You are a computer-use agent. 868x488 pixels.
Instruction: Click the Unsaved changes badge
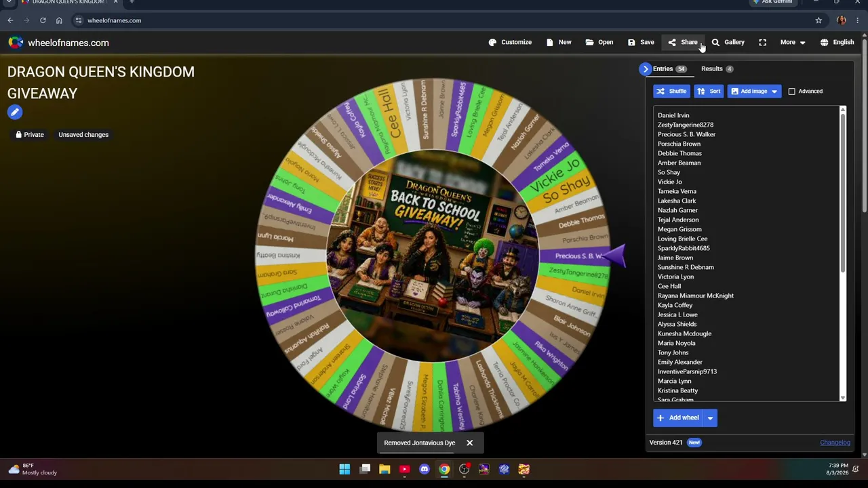tap(83, 134)
